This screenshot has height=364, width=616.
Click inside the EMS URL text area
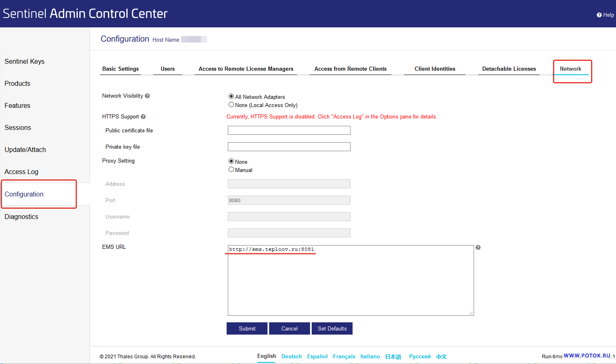click(351, 280)
